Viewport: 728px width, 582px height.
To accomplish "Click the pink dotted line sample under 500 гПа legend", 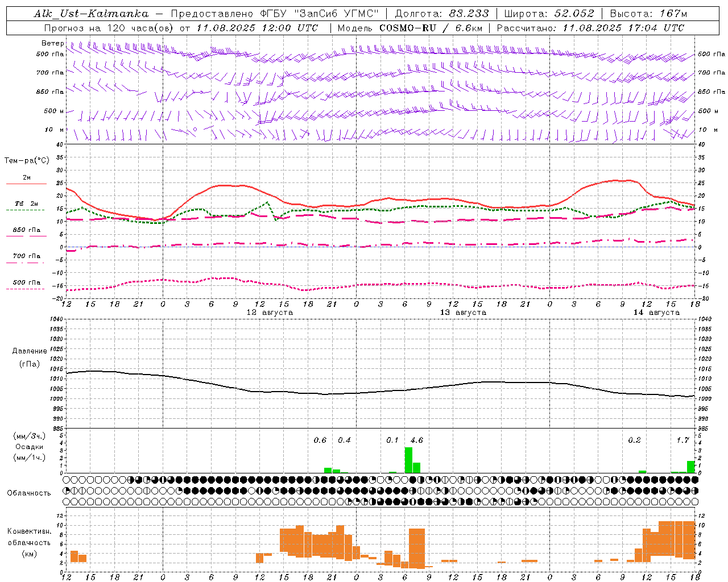I will click(25, 289).
